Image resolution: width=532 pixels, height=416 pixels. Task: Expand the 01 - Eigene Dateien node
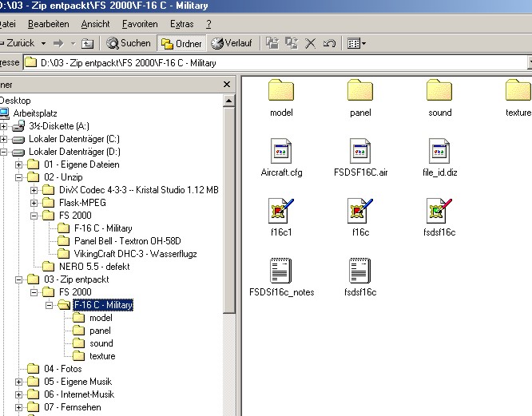tap(18, 164)
